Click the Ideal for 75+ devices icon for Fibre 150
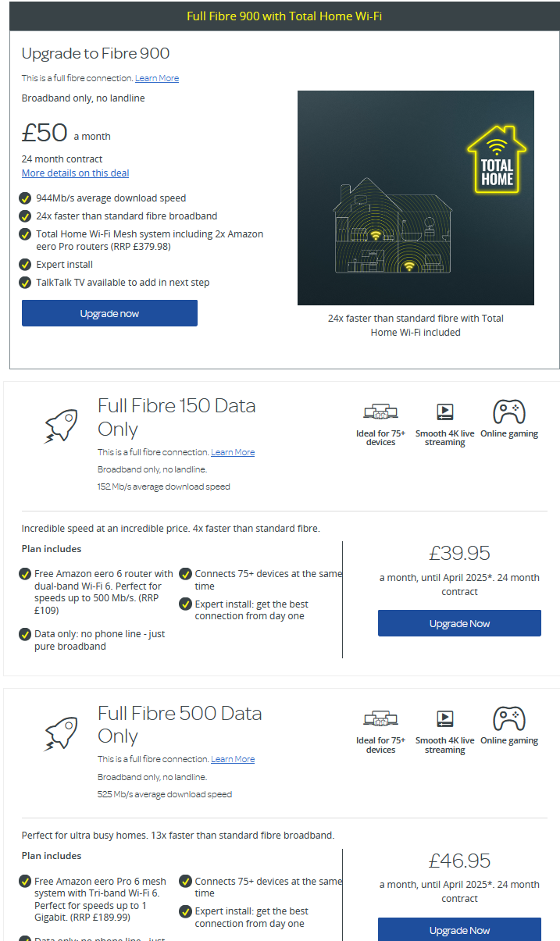 380,410
